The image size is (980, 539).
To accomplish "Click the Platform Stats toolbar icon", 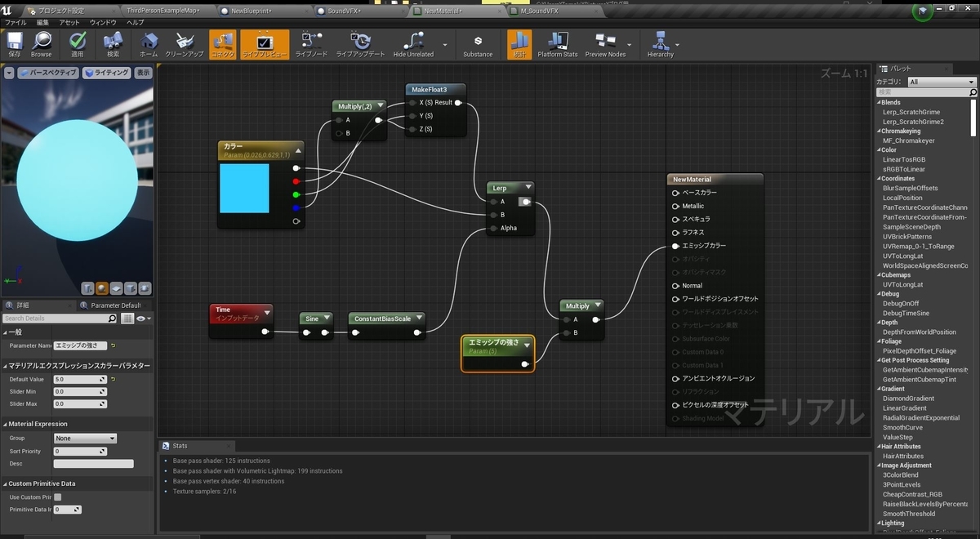I will [558, 44].
